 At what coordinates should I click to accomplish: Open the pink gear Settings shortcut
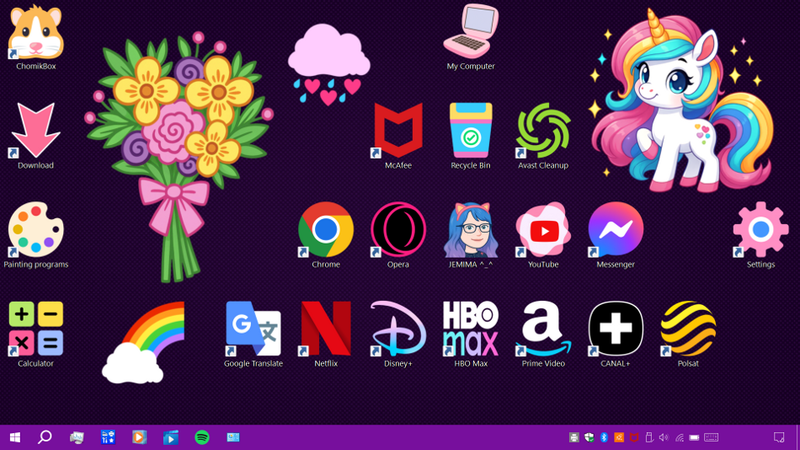pos(760,229)
